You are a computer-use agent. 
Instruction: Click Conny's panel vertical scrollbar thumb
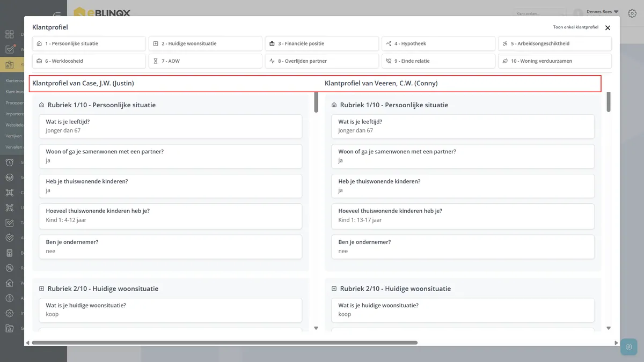tap(609, 102)
